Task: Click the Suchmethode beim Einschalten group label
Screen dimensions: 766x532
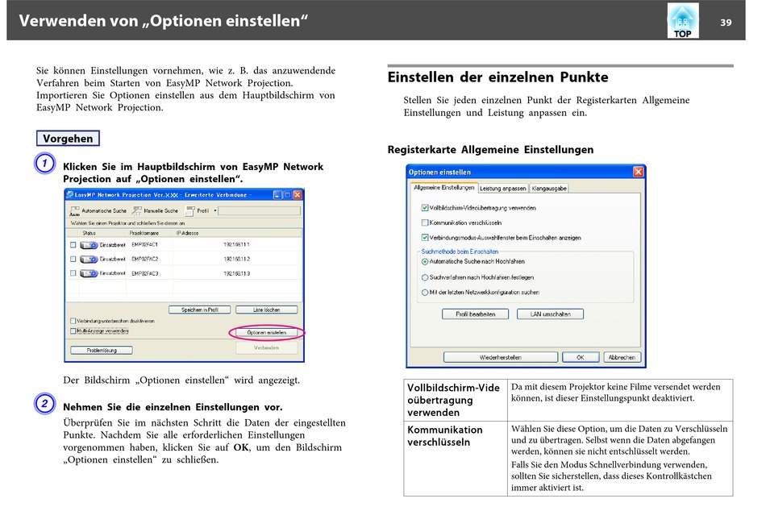Action: [x=460, y=251]
